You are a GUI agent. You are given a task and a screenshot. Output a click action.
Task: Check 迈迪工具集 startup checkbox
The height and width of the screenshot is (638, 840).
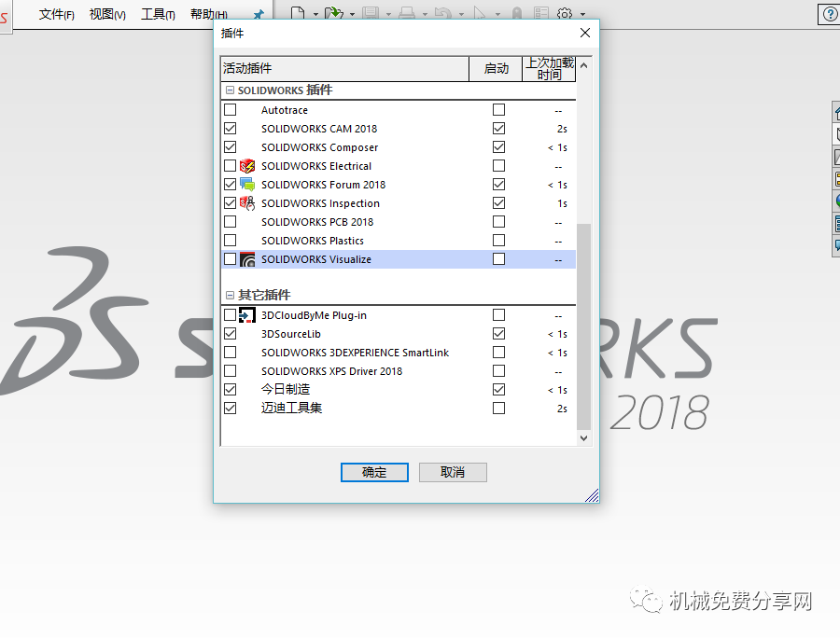tap(498, 409)
